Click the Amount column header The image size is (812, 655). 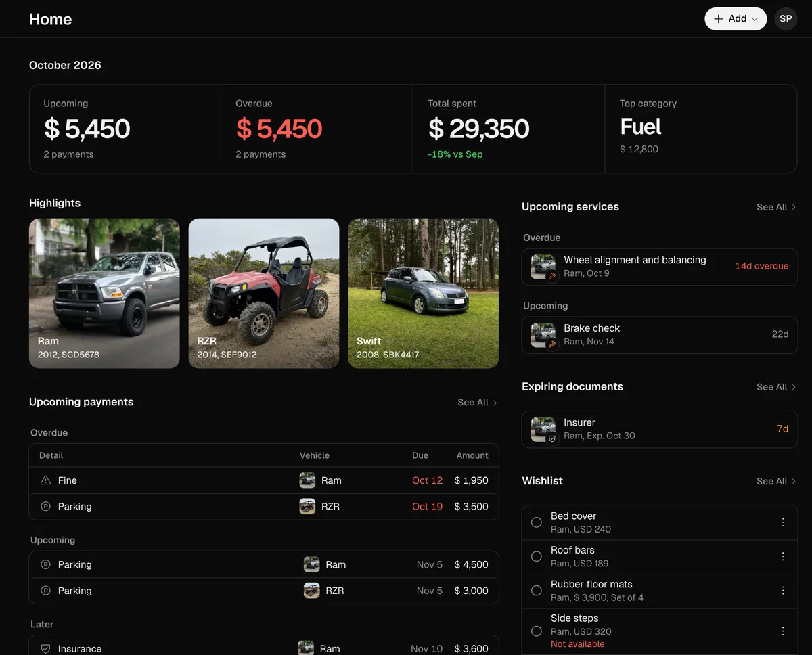(x=472, y=455)
